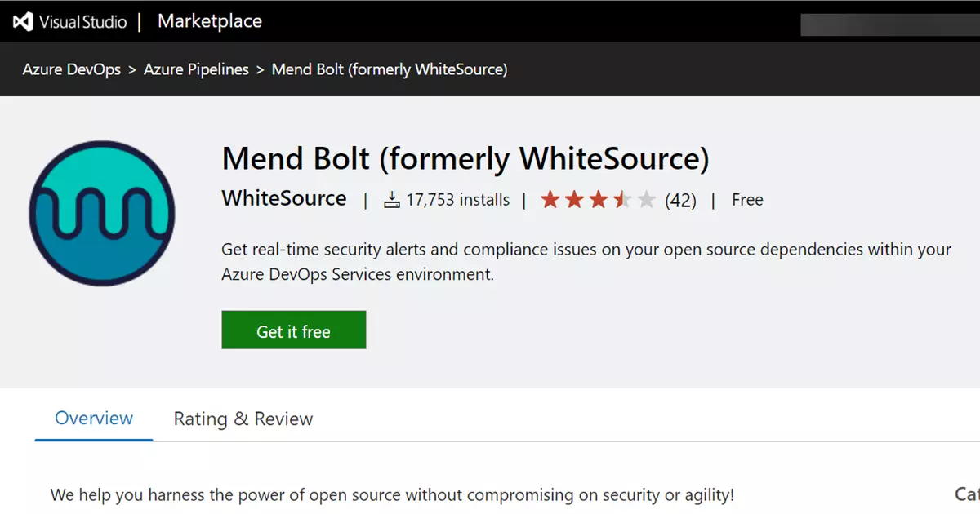Click the Visual Studio logo icon
The image size is (980, 514).
click(23, 21)
